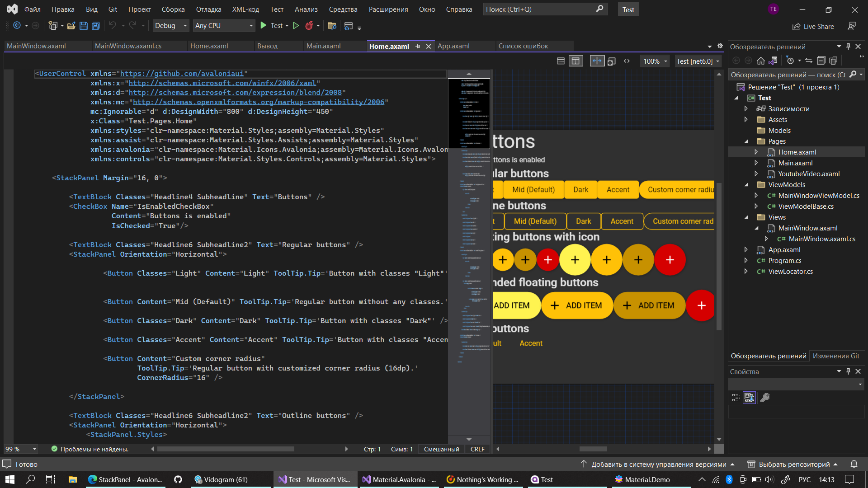Open the Any CPU platform dropdown

224,26
